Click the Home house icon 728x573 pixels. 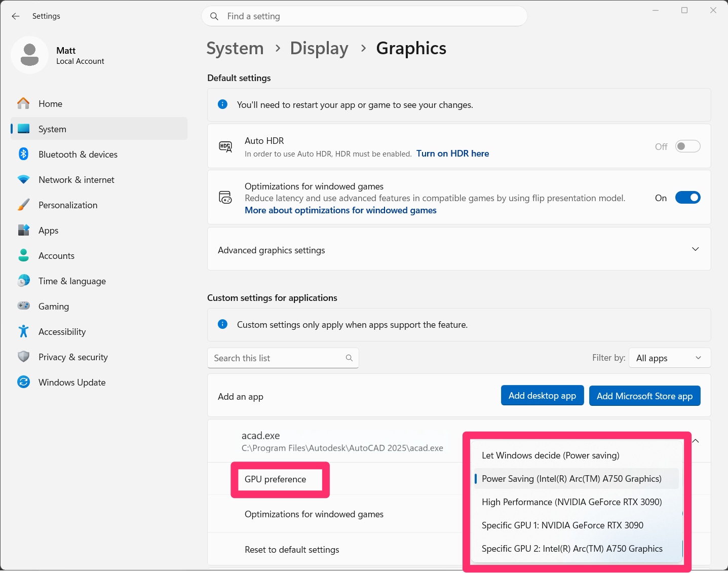[23, 103]
